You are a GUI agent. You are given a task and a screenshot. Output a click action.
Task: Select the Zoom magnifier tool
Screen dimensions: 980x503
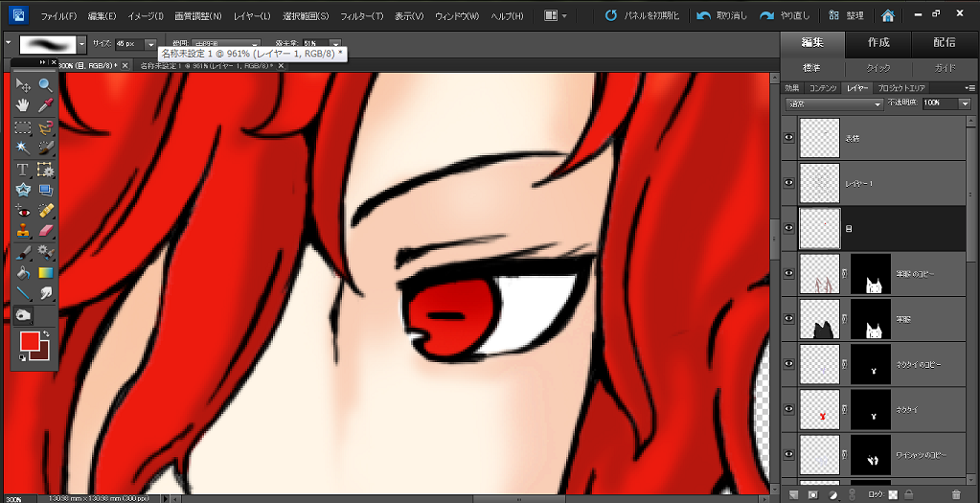(45, 85)
